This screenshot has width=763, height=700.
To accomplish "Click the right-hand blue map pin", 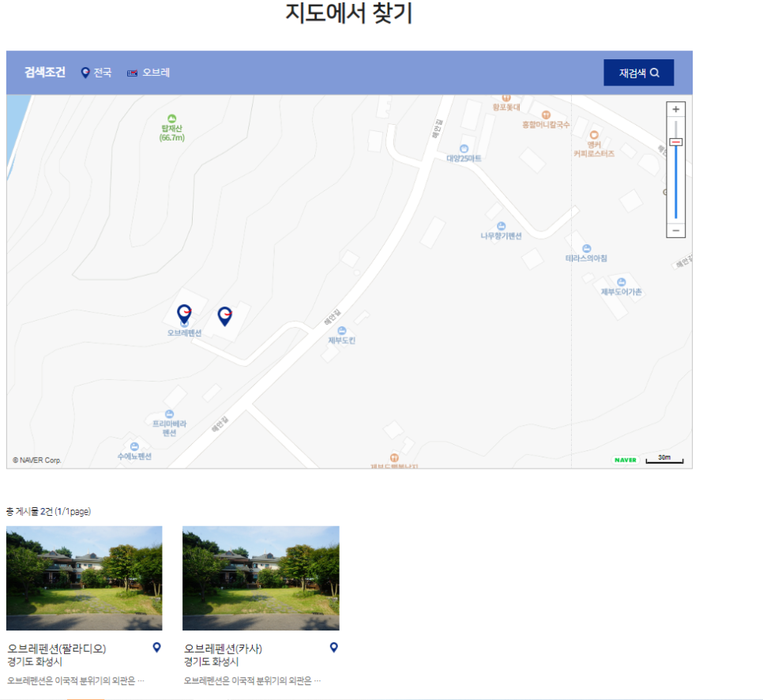I will [224, 316].
